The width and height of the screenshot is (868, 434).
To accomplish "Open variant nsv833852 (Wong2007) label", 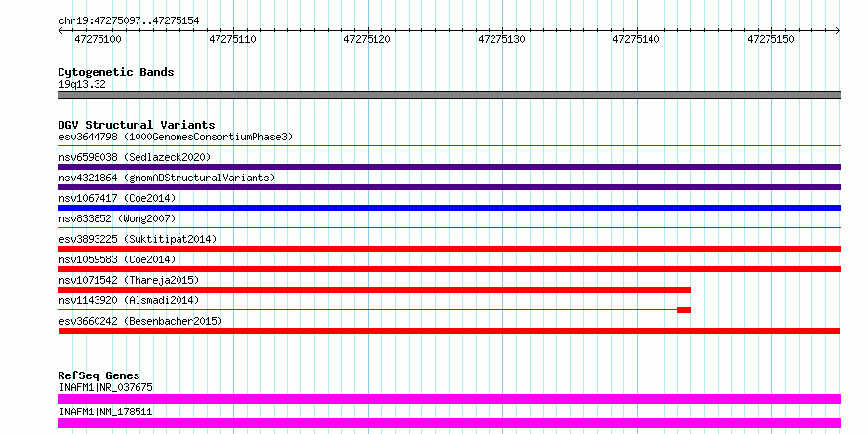I will click(117, 218).
